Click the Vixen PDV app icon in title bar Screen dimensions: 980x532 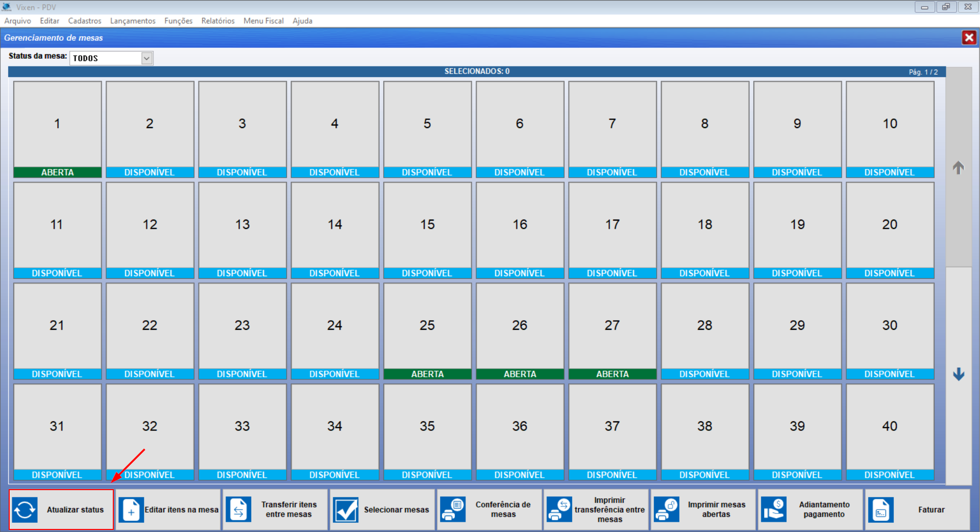click(x=7, y=7)
